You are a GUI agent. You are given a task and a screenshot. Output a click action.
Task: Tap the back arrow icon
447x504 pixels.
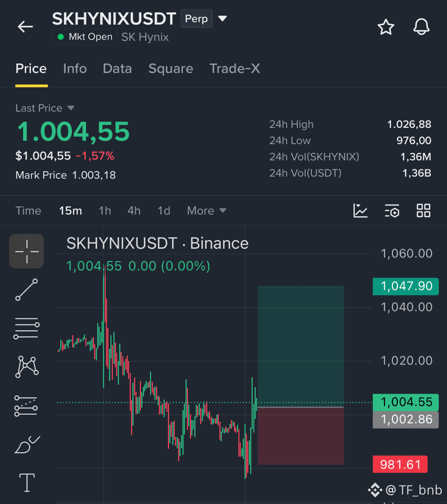(x=25, y=26)
